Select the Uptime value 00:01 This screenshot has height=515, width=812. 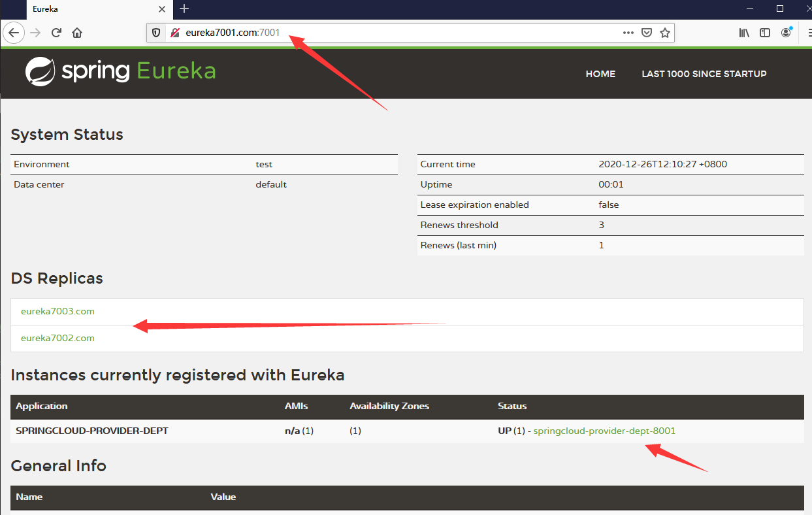(x=611, y=184)
